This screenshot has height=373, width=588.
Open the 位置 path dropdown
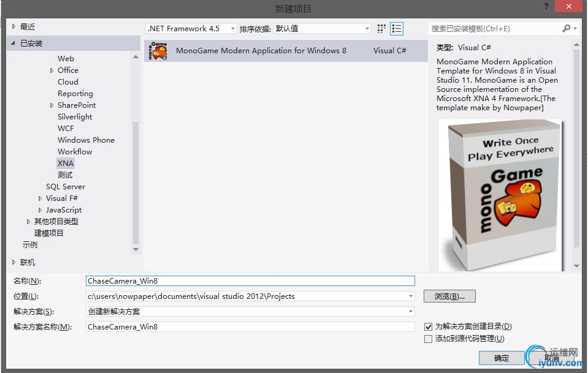point(411,296)
